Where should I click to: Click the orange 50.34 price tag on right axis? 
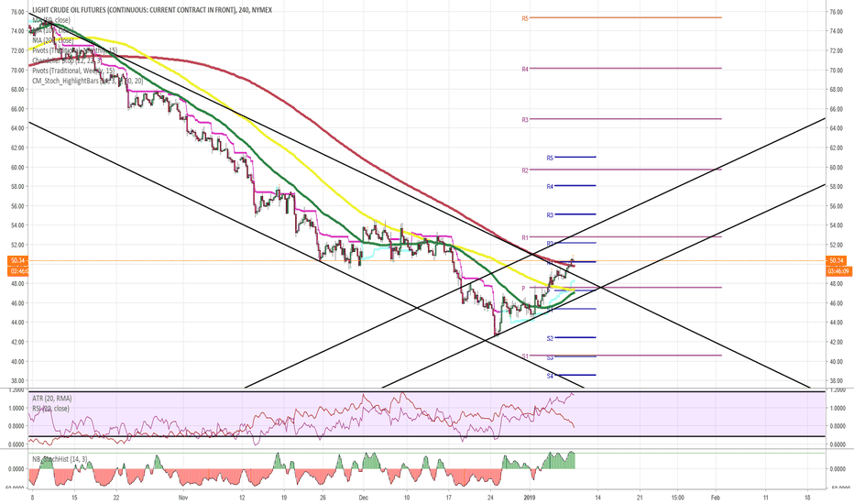click(836, 260)
